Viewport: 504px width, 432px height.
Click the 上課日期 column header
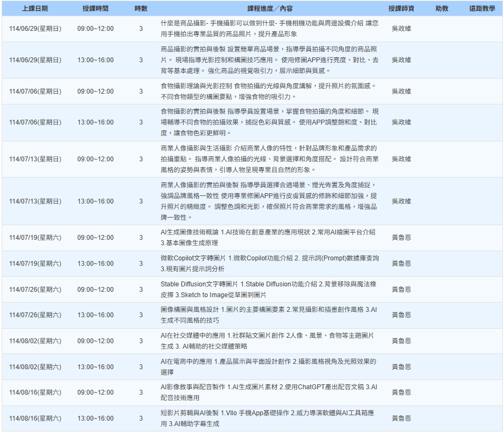(35, 9)
